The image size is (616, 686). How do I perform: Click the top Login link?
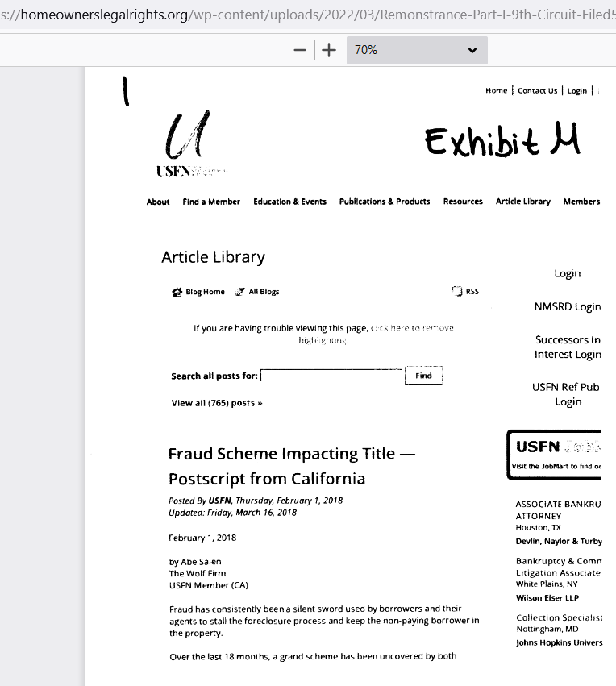pos(577,90)
